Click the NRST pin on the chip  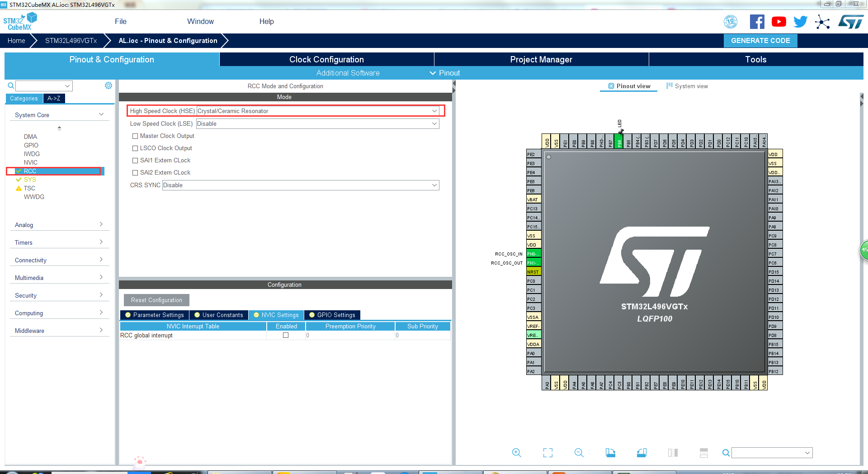coord(533,272)
